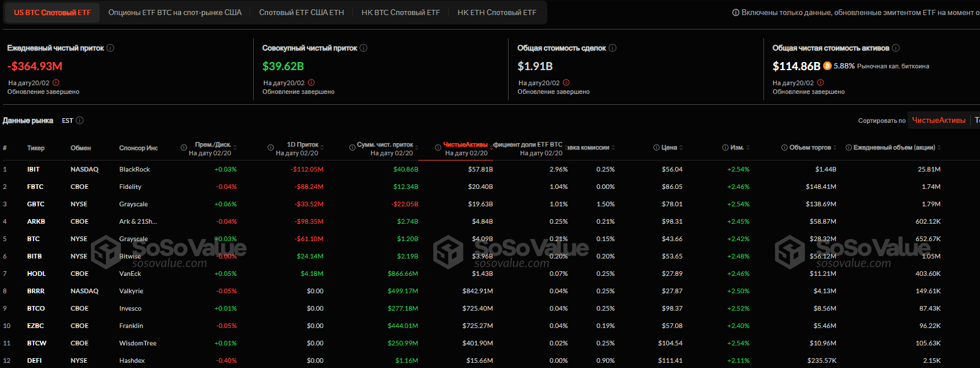Click WisdomTree sponsor name
The image size is (980, 368).
(138, 343)
